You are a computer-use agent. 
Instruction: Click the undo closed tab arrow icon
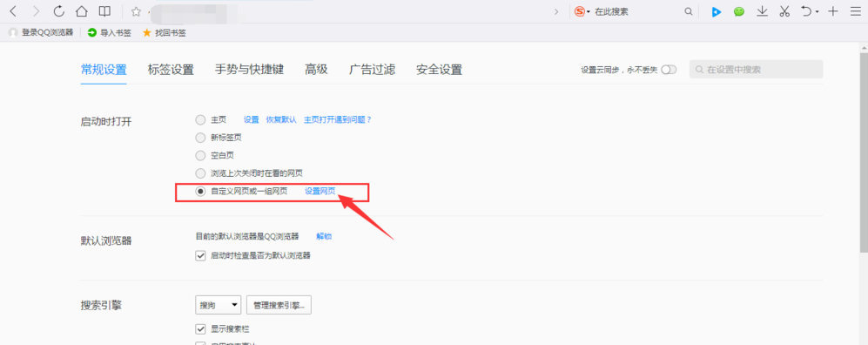tap(806, 11)
